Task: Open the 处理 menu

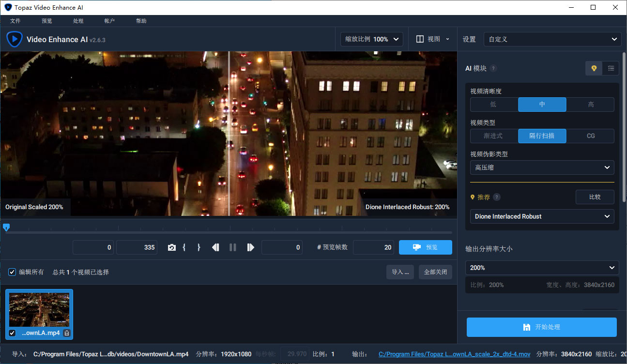Action: pos(78,21)
